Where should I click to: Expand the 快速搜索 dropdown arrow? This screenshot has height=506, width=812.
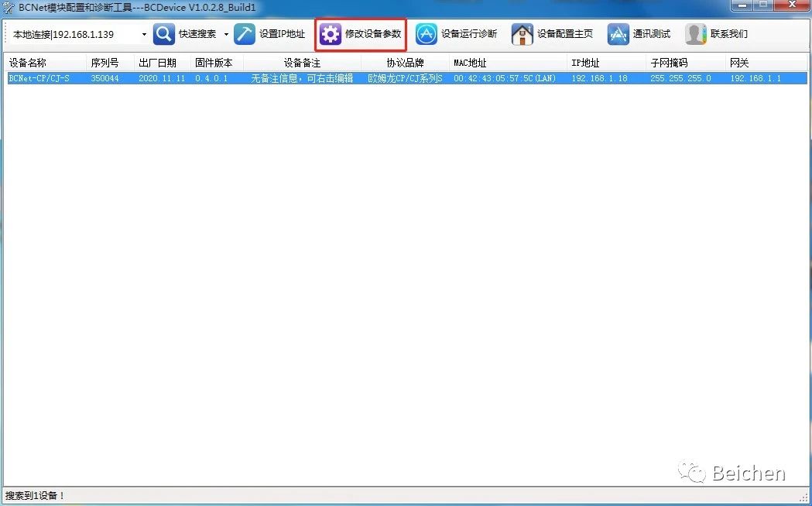click(226, 35)
